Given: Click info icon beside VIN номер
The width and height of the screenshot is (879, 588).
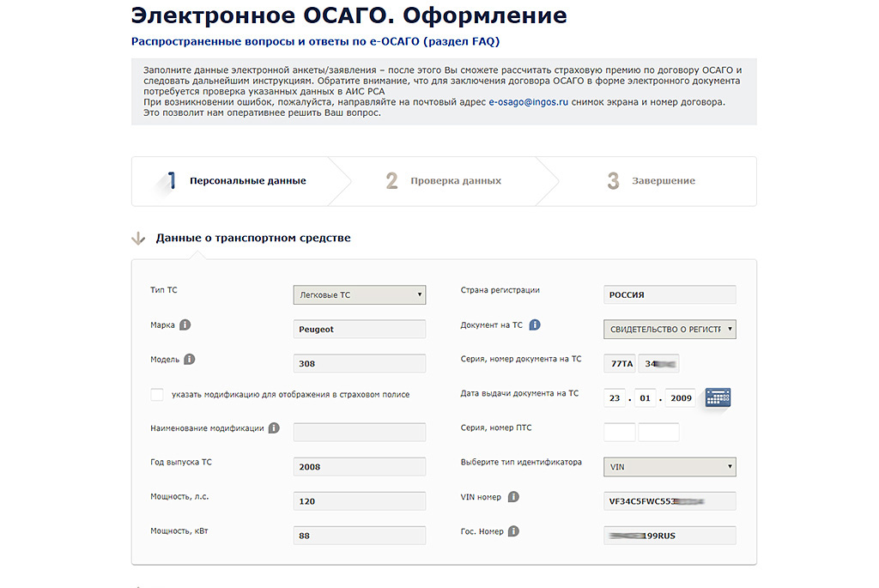Looking at the screenshot, I should pos(513,497).
